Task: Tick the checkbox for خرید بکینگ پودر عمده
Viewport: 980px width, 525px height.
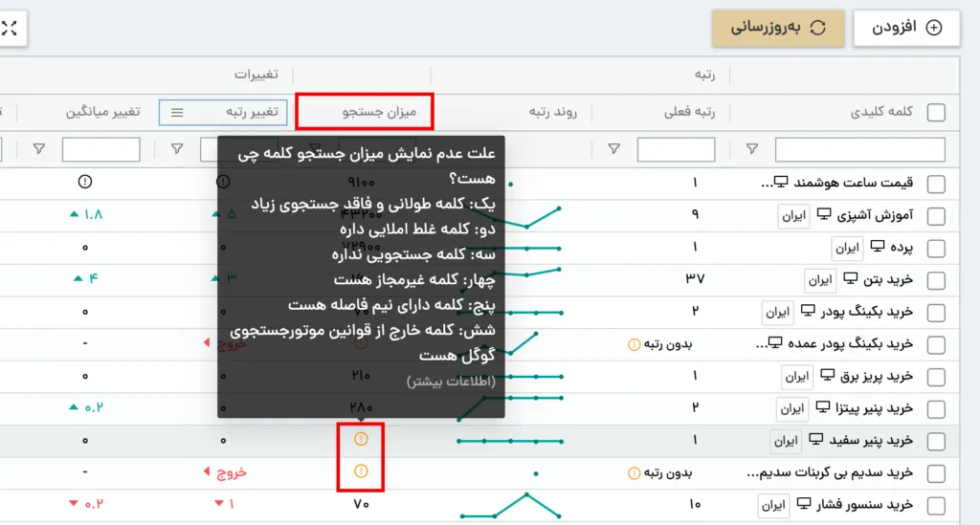Action: pyautogui.click(x=936, y=344)
